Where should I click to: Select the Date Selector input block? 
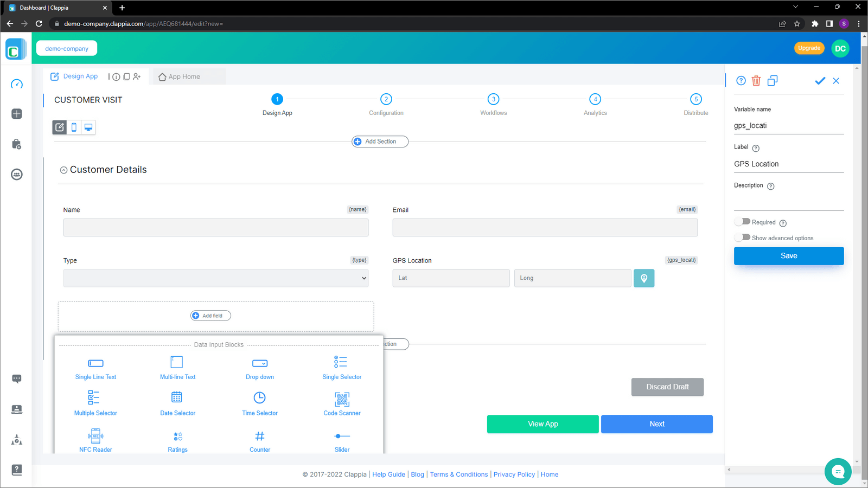tap(177, 403)
